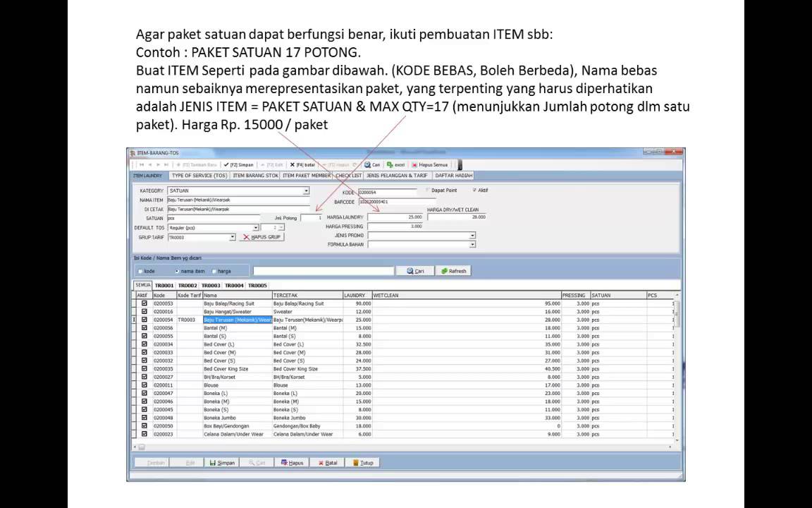
Task: Click Nama column header
Action: click(x=237, y=295)
